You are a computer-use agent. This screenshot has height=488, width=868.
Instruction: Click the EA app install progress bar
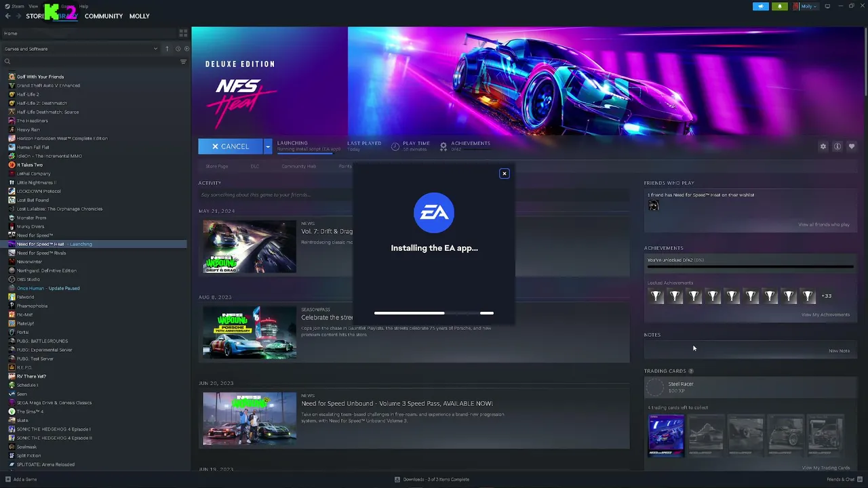[x=434, y=313]
